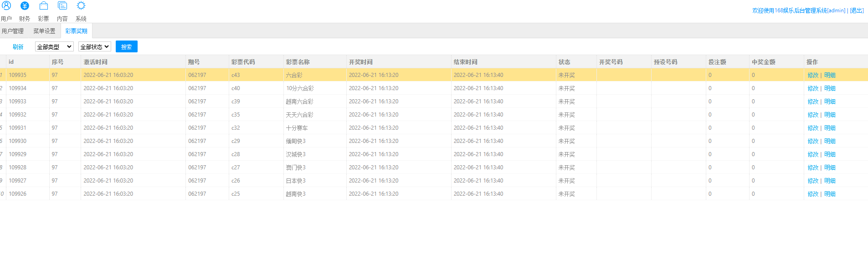Open 明细 for the 越南快3 row
The image size is (868, 254).
click(x=830, y=194)
